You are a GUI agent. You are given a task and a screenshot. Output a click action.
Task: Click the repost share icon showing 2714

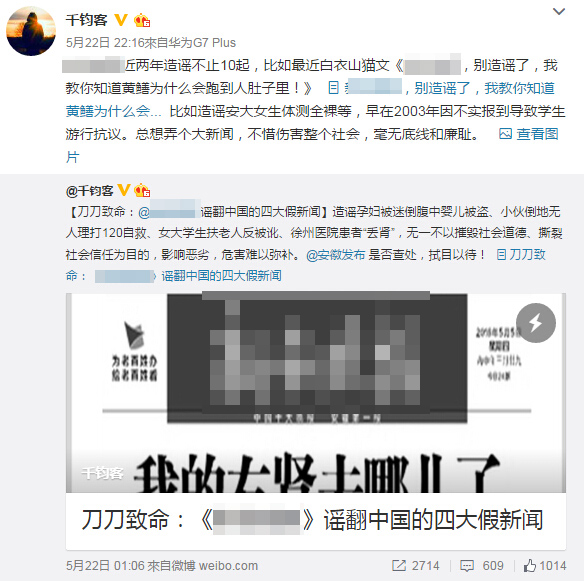[399, 565]
